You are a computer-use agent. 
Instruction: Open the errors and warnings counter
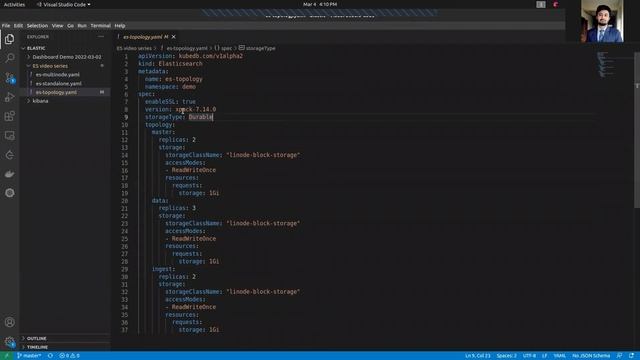[x=69, y=356]
